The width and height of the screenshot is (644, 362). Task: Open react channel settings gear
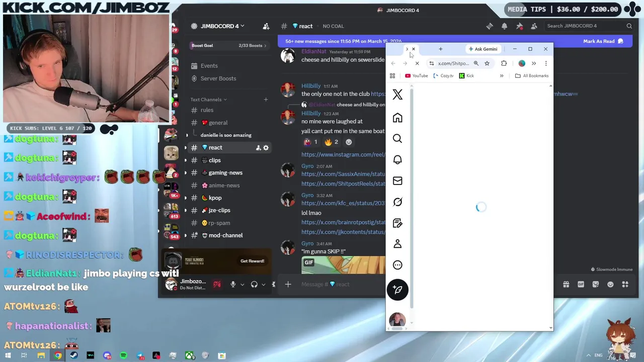coord(266,148)
